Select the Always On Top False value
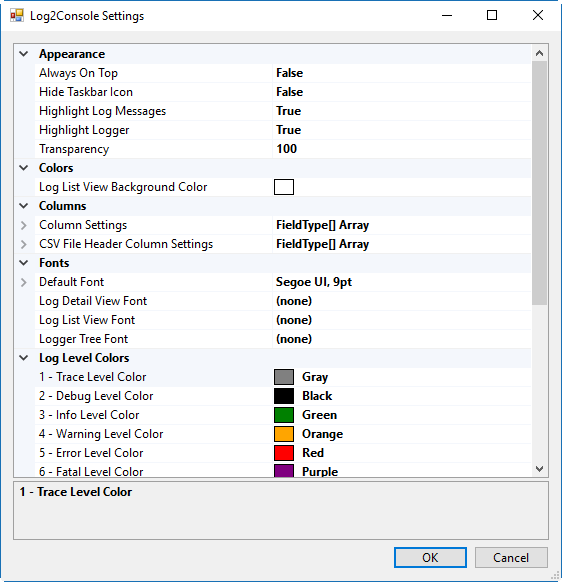This screenshot has height=582, width=562. (290, 73)
